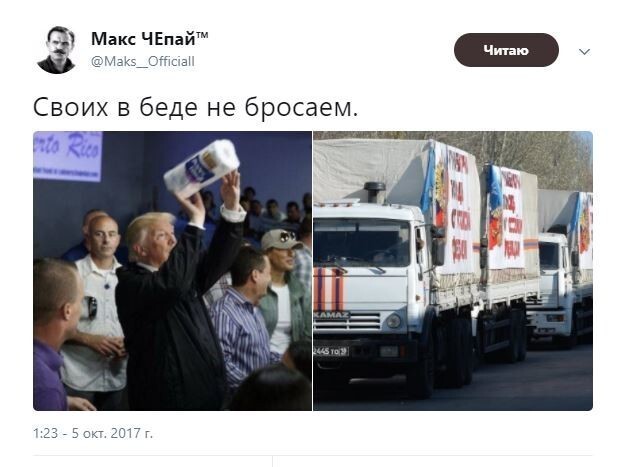Open the tweet timestamp 1:23 - 5 окт. 2017
Image resolution: width=631 pixels, height=467 pixels.
(x=93, y=433)
